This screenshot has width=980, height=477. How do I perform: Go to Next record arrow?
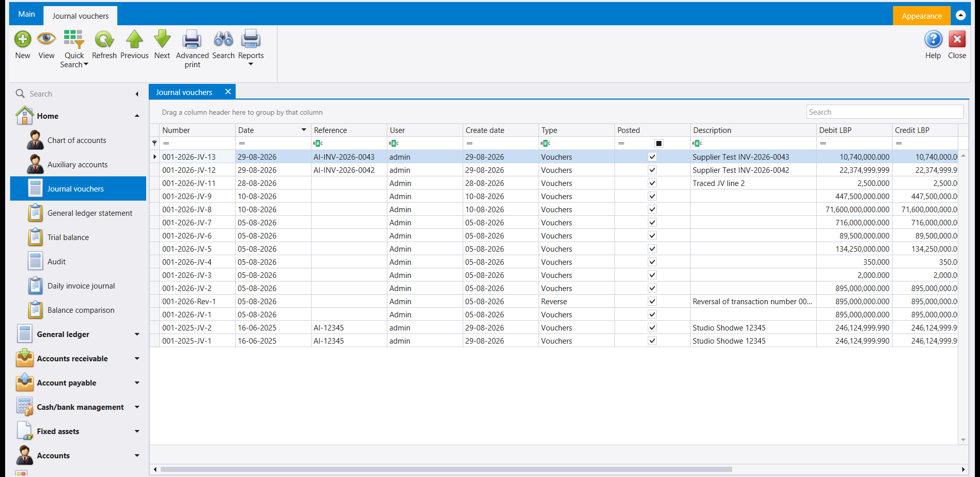(x=162, y=39)
